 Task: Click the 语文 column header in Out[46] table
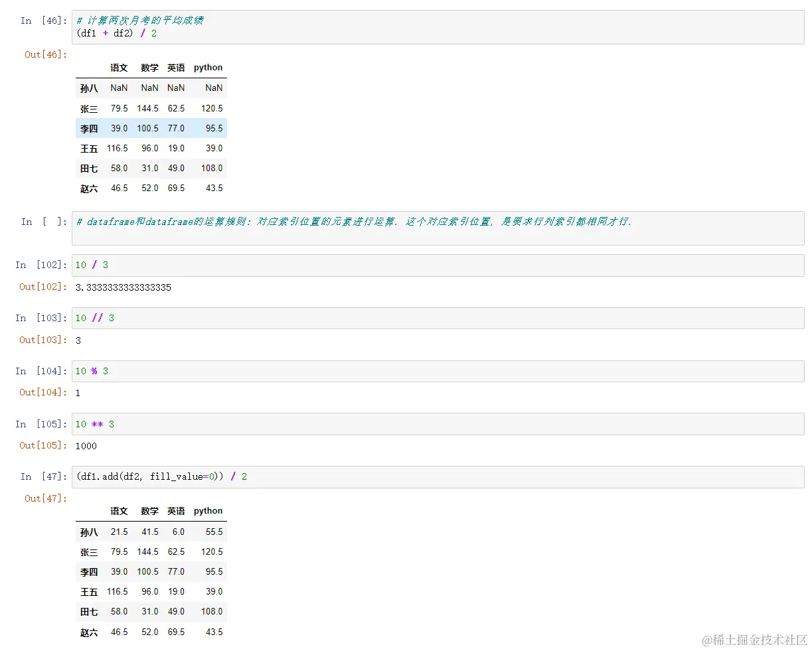click(119, 68)
